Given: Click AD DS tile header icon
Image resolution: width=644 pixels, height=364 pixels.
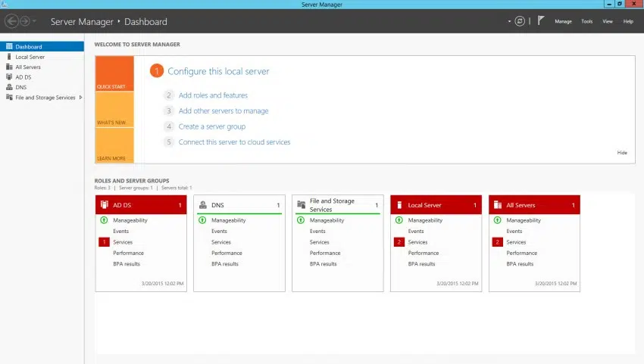Looking at the screenshot, I should coord(105,204).
